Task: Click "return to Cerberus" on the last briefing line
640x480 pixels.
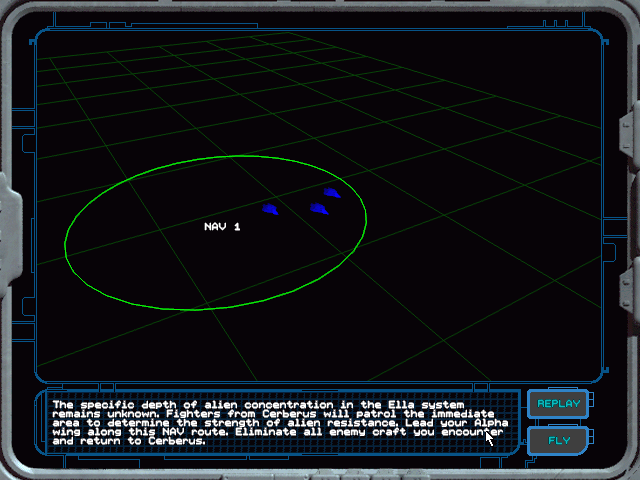Action: tap(146, 440)
